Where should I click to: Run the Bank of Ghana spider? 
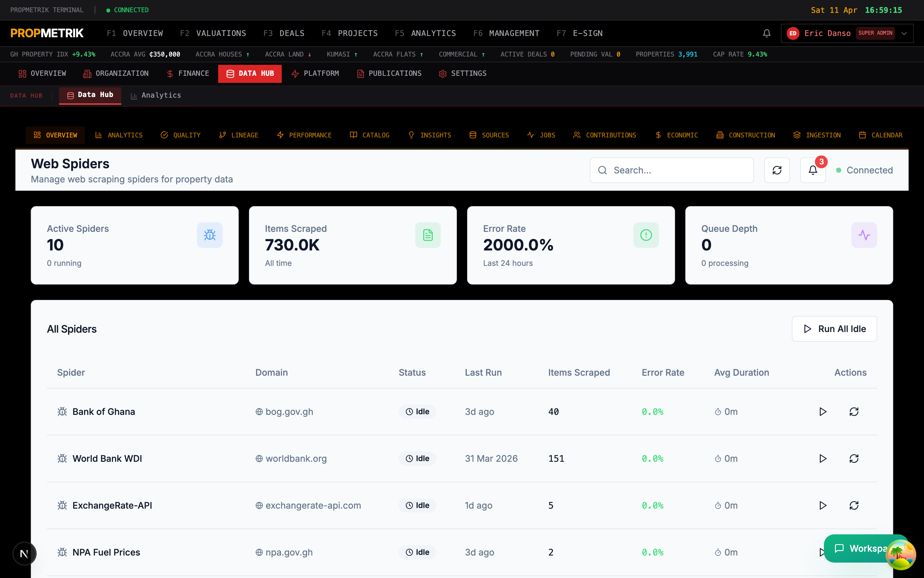(x=823, y=412)
